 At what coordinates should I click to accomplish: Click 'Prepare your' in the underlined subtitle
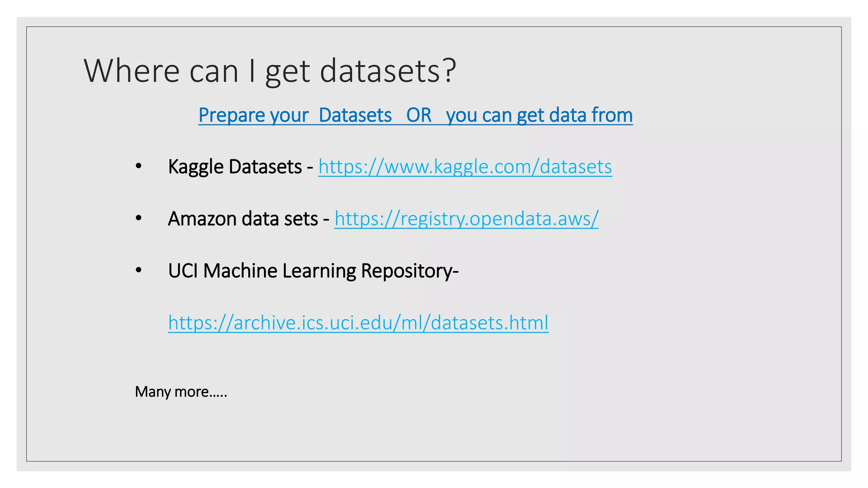(x=253, y=116)
